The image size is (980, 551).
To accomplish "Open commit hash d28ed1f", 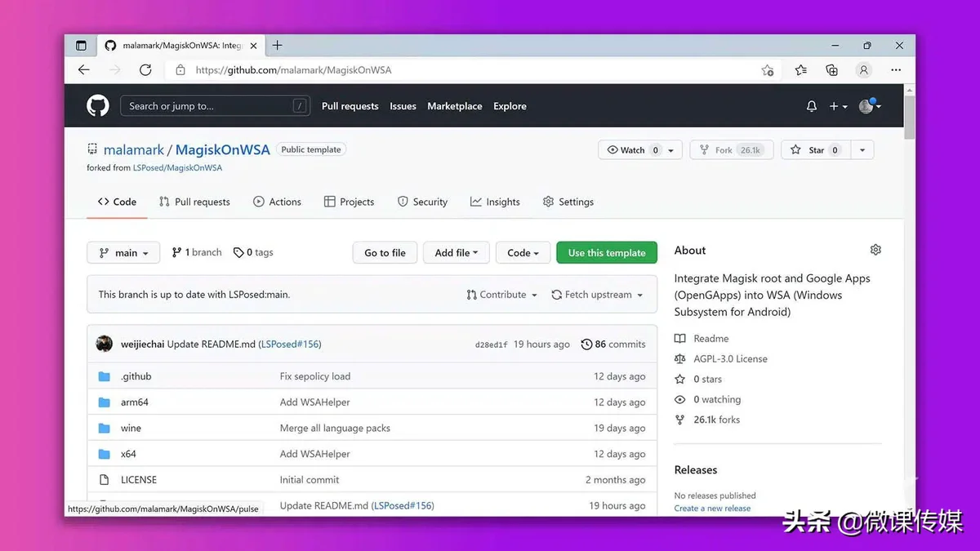I will [x=491, y=344].
